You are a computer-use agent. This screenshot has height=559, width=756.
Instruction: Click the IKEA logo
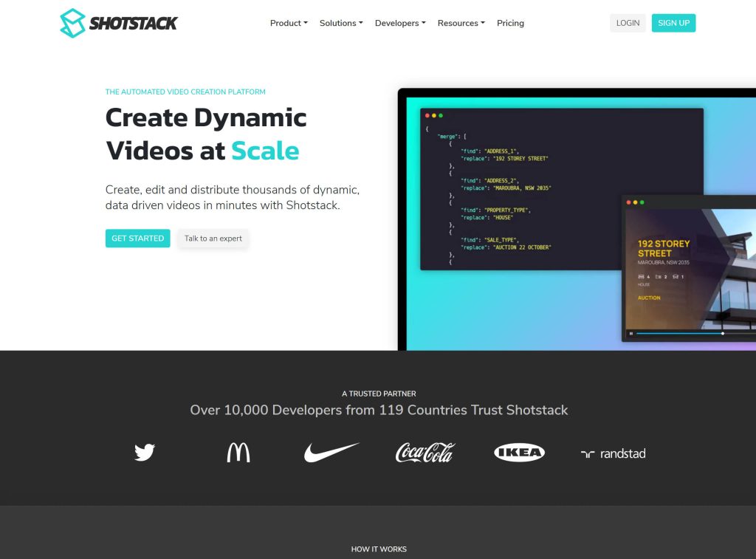click(519, 453)
